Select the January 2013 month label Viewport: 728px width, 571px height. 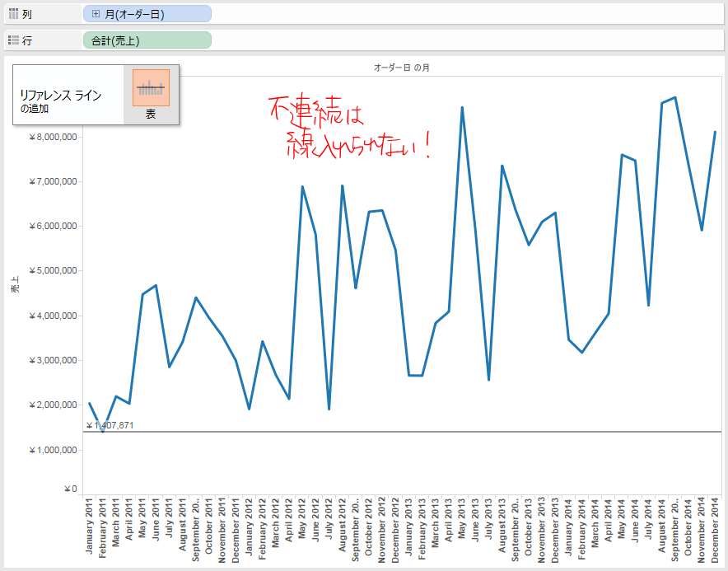coord(408,527)
